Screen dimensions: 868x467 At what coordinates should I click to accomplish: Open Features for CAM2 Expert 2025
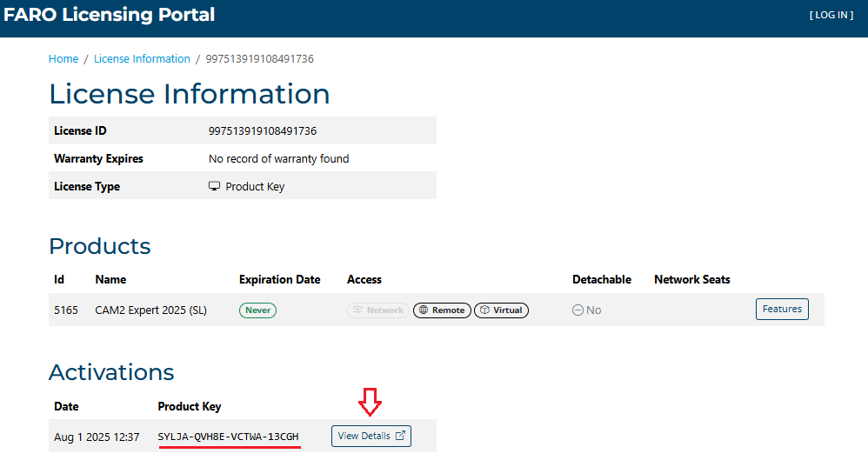coord(782,309)
